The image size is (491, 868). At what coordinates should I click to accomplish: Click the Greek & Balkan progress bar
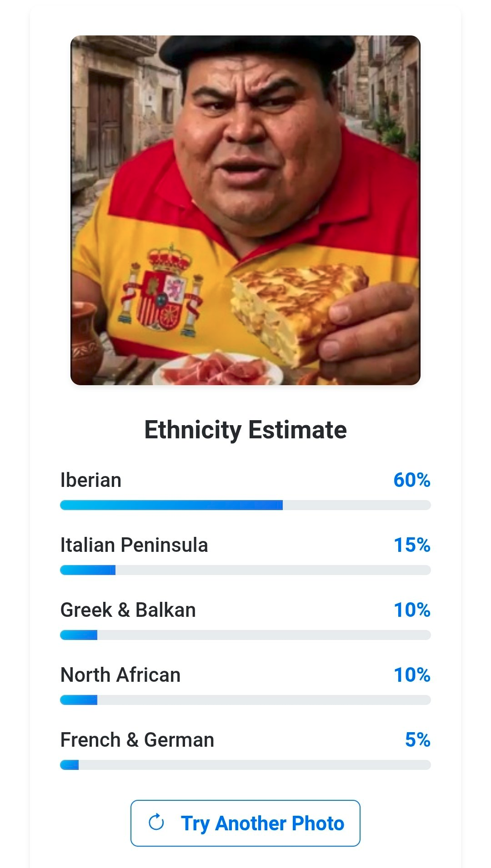245,635
